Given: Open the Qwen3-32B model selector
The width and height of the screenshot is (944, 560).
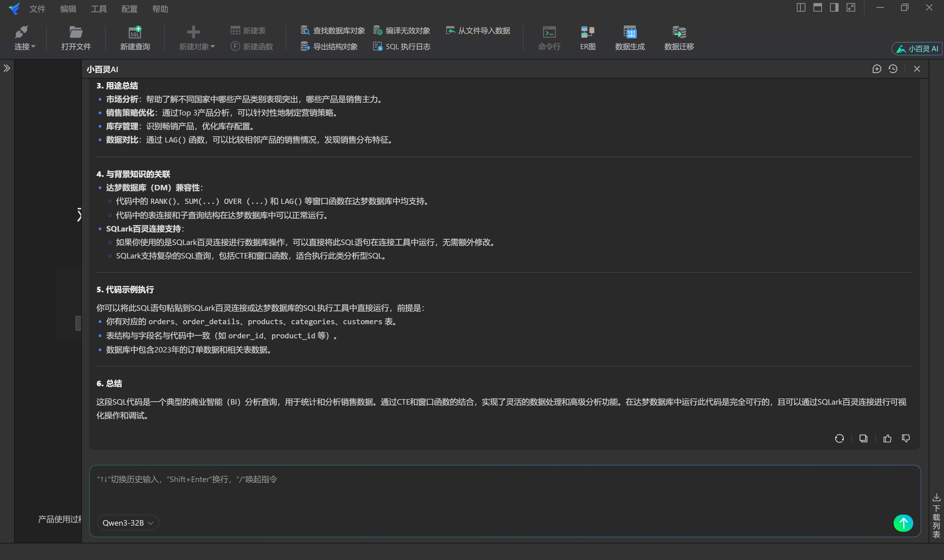Looking at the screenshot, I should coord(128,523).
